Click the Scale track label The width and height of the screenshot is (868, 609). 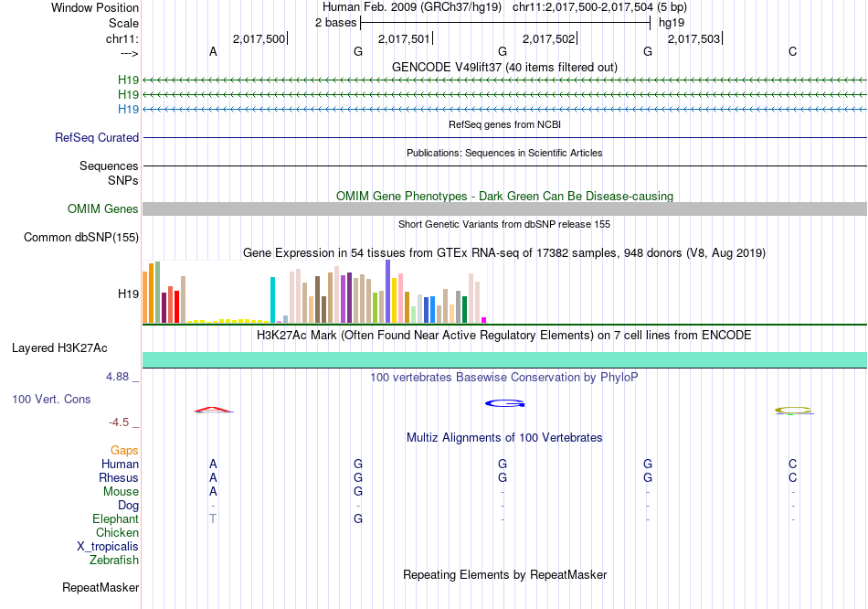tap(123, 23)
